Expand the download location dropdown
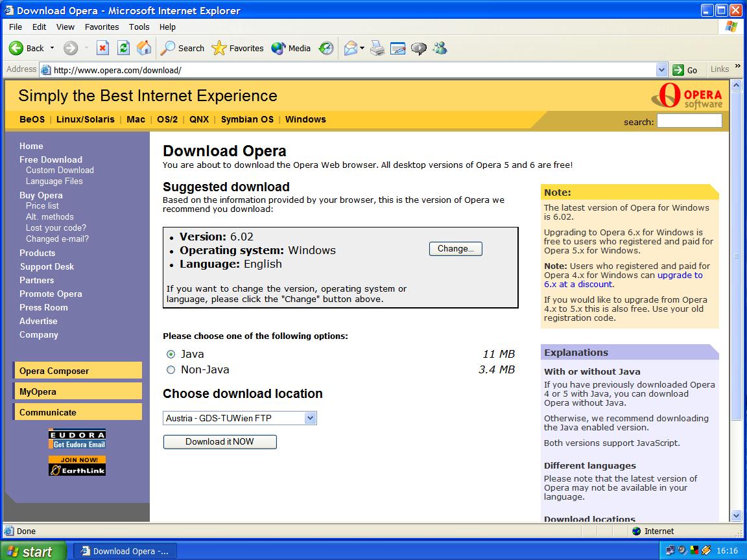 click(310, 418)
